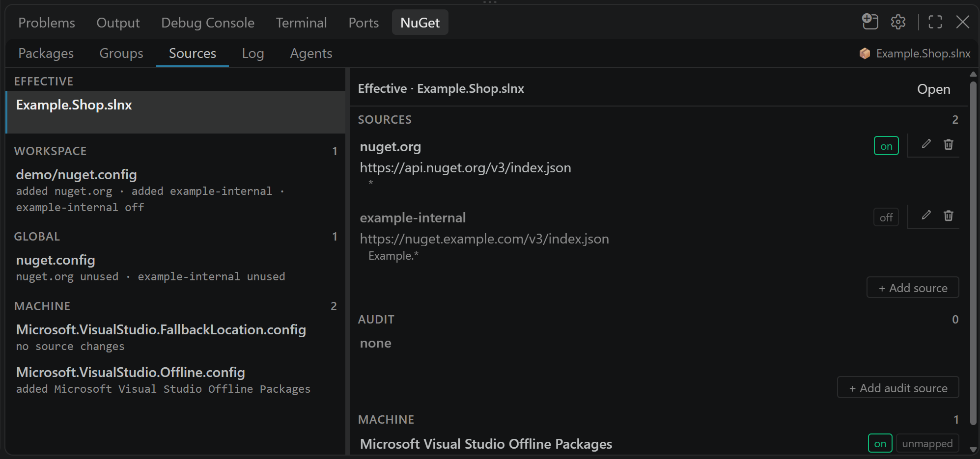Viewport: 980px width, 459px height.
Task: Open the Log sub-tab
Action: pyautogui.click(x=253, y=53)
